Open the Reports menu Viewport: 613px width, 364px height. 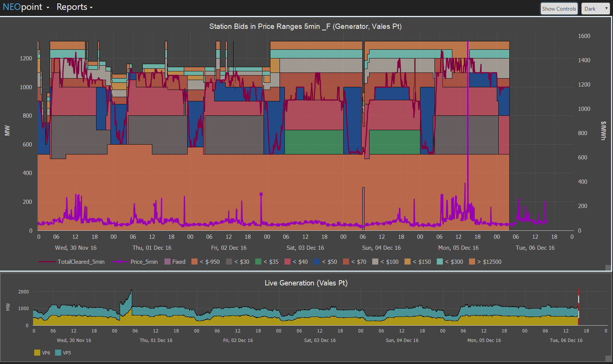click(x=74, y=7)
